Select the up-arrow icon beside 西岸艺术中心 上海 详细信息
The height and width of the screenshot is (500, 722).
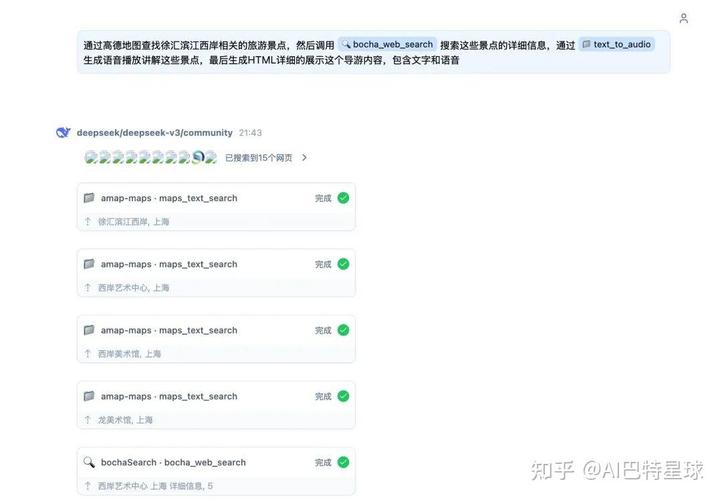pos(87,486)
